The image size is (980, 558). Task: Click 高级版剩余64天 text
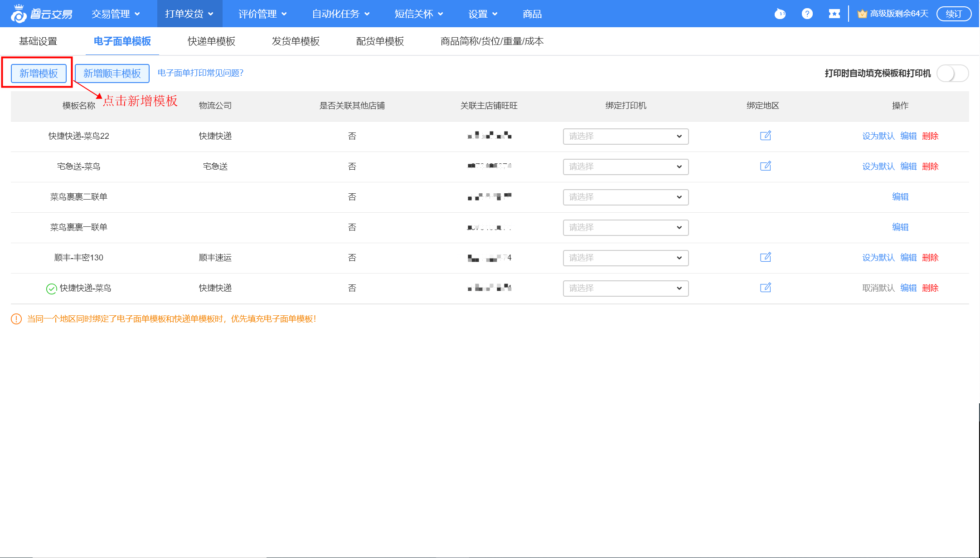(899, 14)
